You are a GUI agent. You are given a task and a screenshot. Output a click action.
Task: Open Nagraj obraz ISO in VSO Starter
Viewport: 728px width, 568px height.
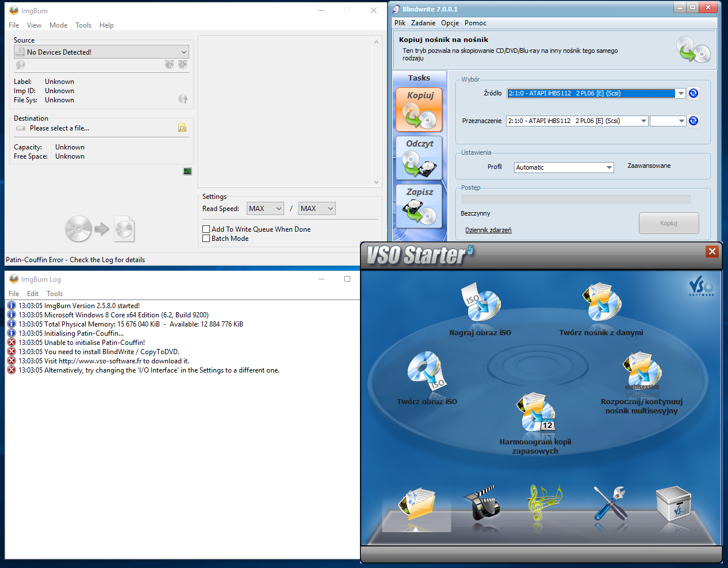point(480,309)
